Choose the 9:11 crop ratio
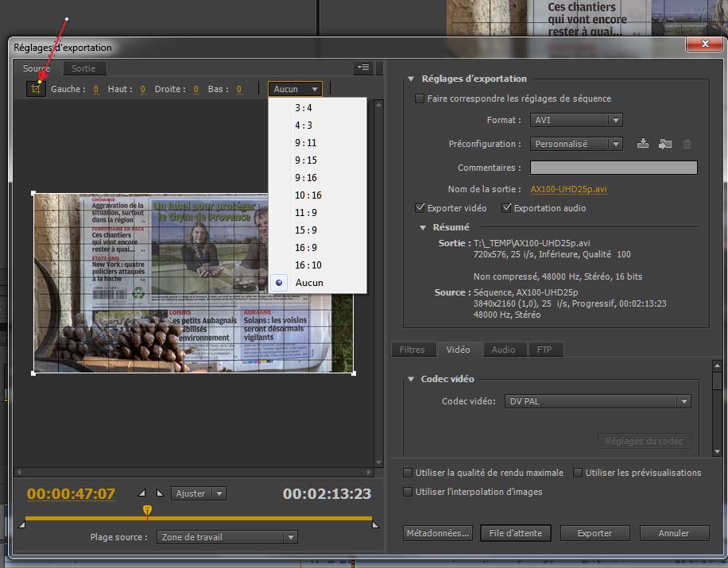 318,143
